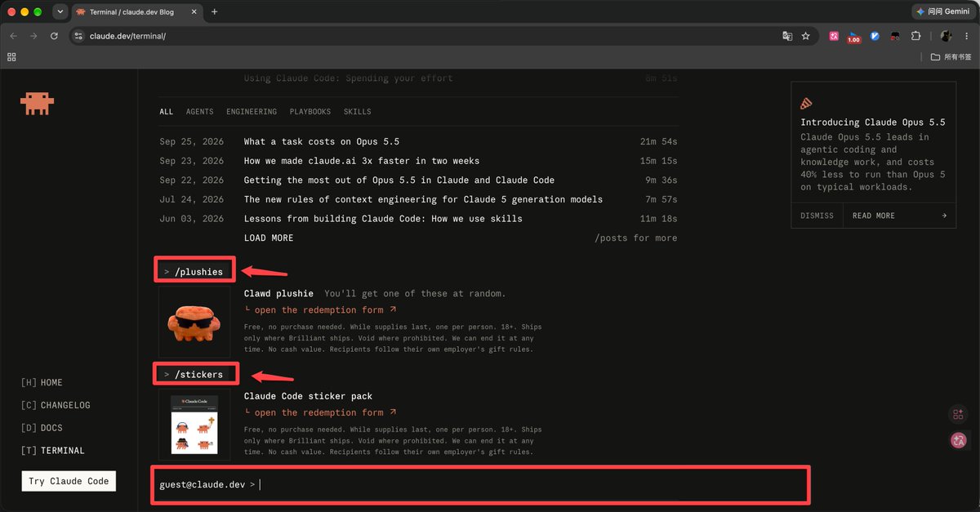Image resolution: width=980 pixels, height=512 pixels.
Task: Select the ENGINEERING filter tab
Action: [x=252, y=112]
